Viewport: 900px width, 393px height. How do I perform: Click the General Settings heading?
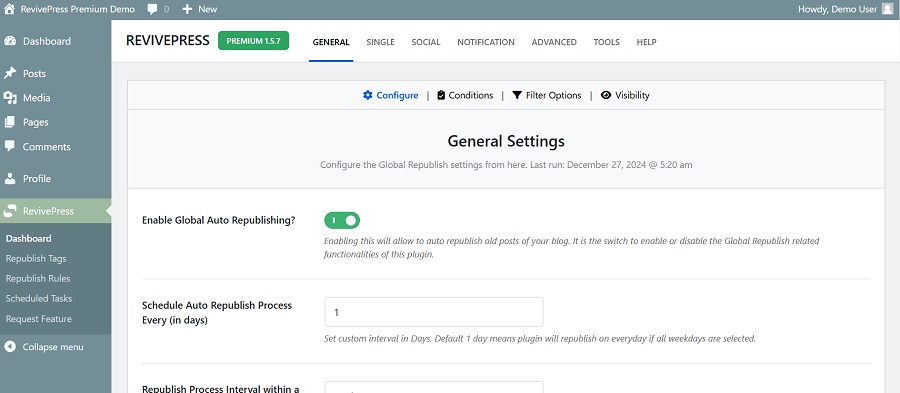coord(506,141)
